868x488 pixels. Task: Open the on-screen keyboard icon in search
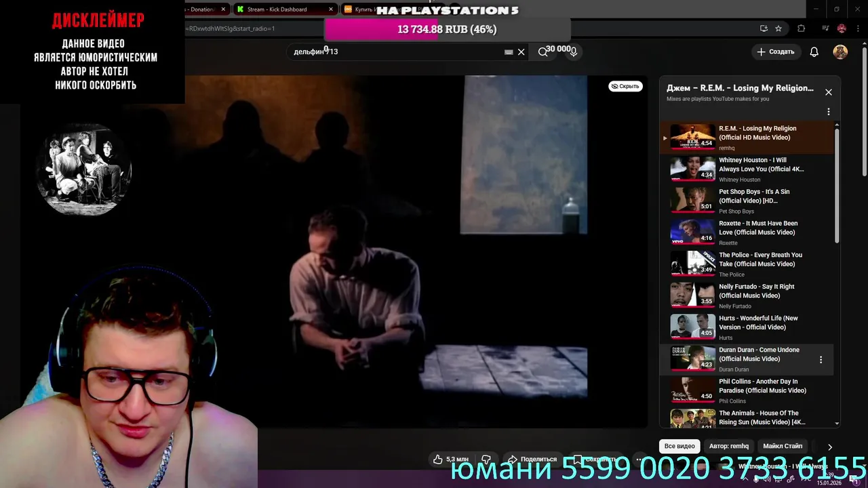click(x=509, y=52)
